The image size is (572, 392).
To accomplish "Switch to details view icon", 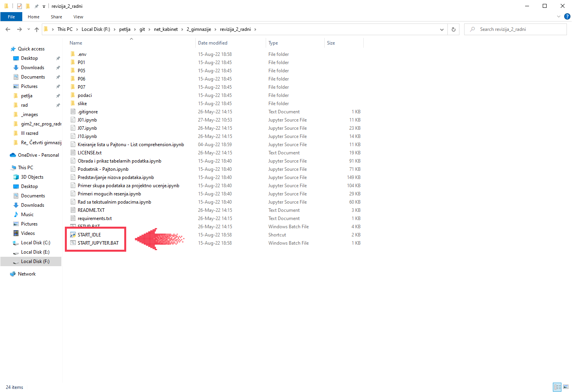I will [x=557, y=387].
